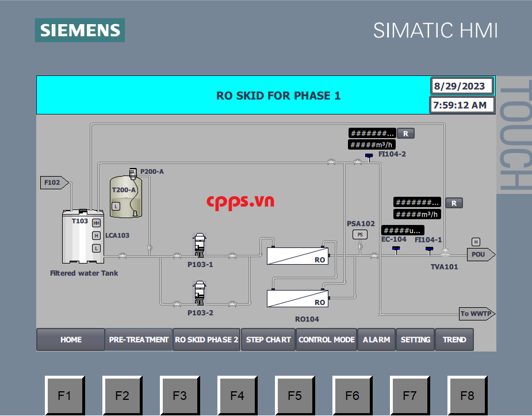Open the TREND page

coord(454,339)
